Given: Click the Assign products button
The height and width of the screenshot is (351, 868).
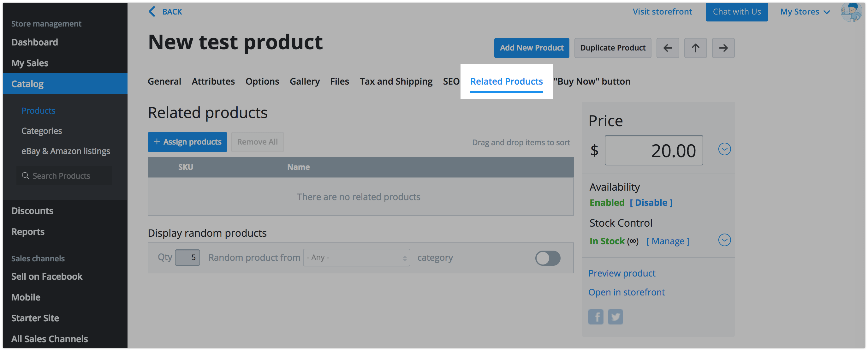Looking at the screenshot, I should (x=187, y=142).
